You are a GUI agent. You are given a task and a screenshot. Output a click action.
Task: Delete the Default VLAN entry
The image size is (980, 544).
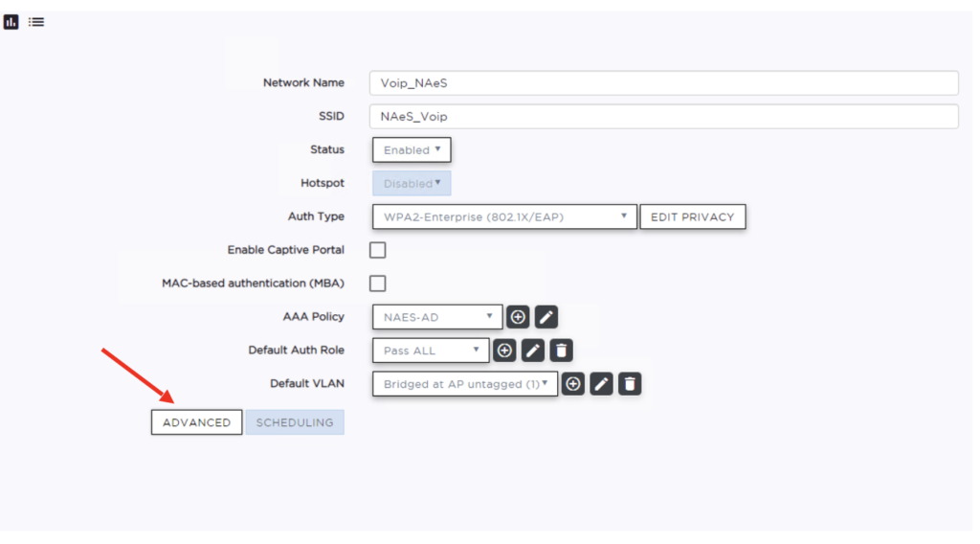coord(630,384)
